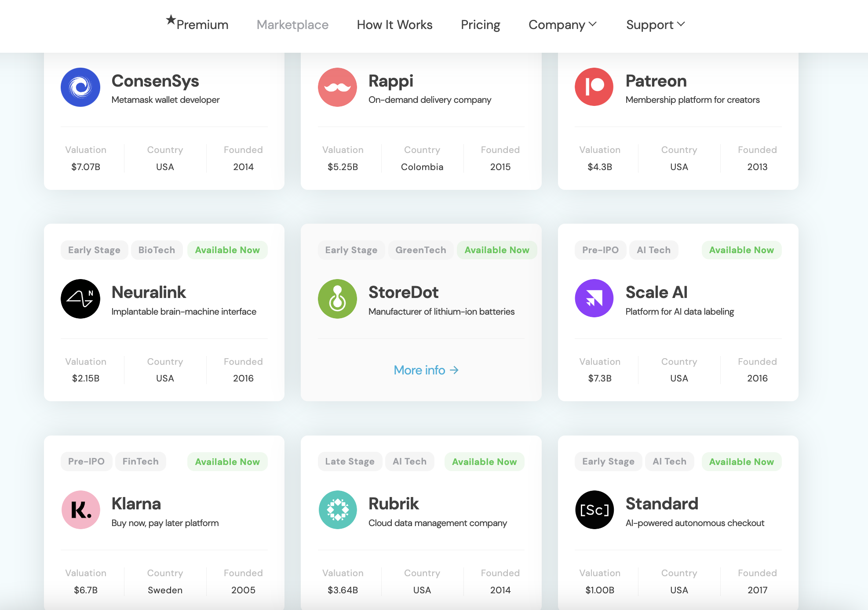Click the ConsenSys blue swirl logo

coord(80,87)
